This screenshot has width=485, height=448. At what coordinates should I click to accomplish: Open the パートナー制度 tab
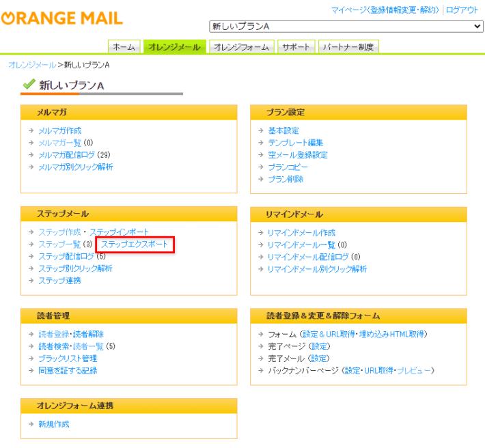tap(348, 47)
